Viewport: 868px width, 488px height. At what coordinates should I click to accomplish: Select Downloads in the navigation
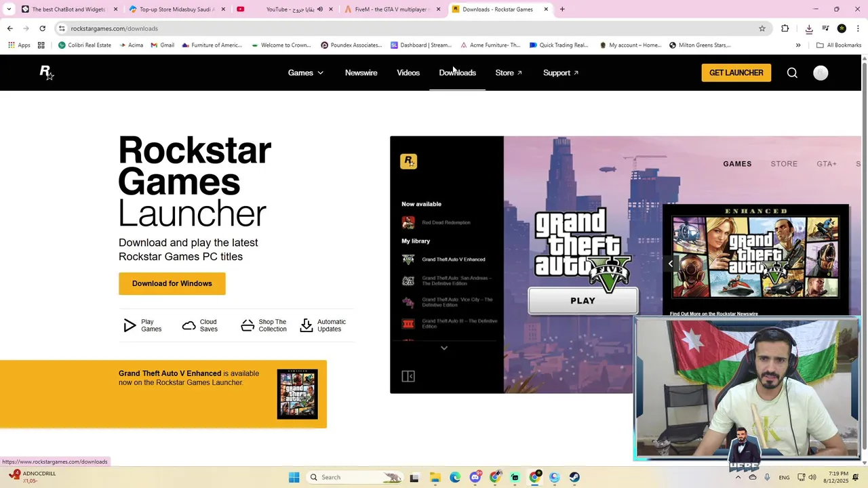[457, 73]
